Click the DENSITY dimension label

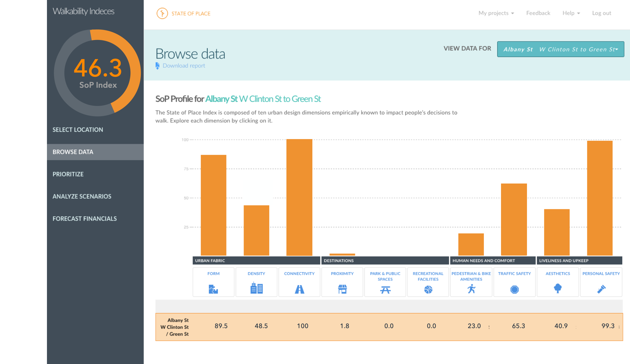click(256, 273)
